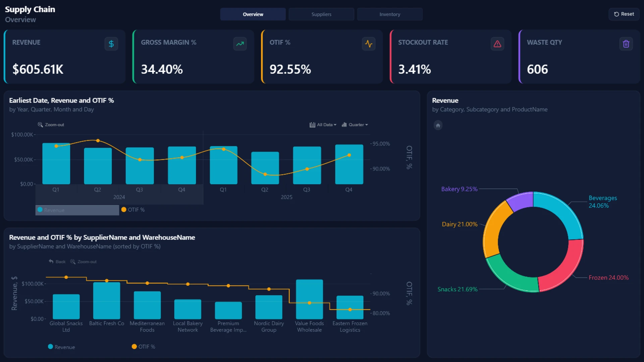Open the Quarter granularity dropdown
644x362 pixels.
pyautogui.click(x=355, y=125)
